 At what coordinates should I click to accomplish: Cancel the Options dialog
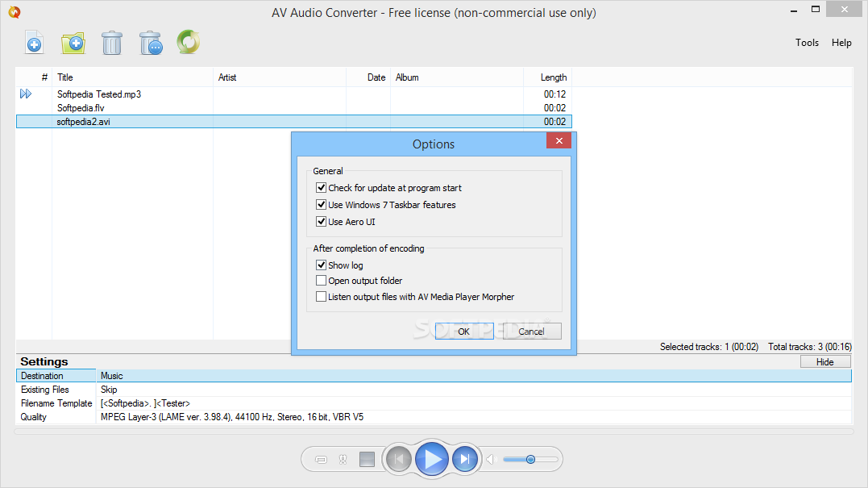pyautogui.click(x=531, y=332)
